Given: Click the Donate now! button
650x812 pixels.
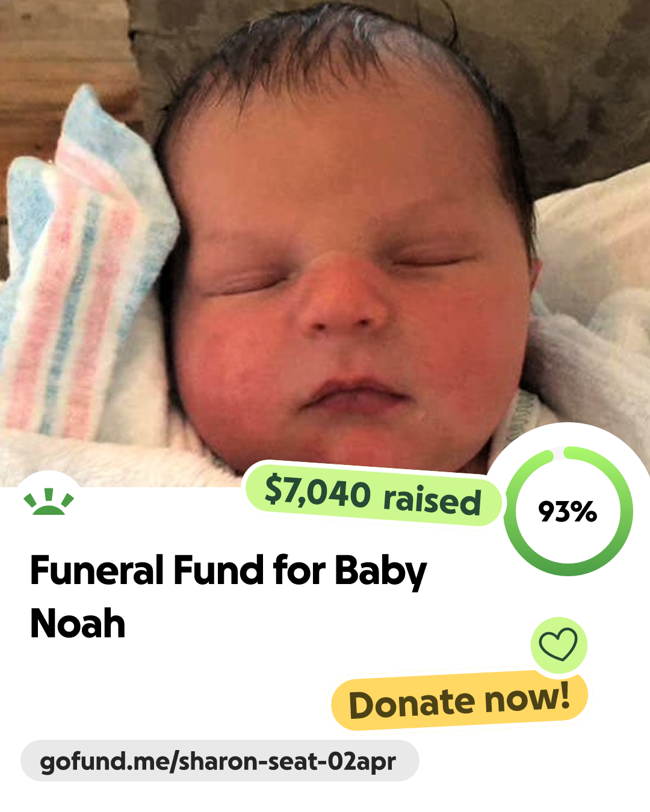Looking at the screenshot, I should pos(460,701).
